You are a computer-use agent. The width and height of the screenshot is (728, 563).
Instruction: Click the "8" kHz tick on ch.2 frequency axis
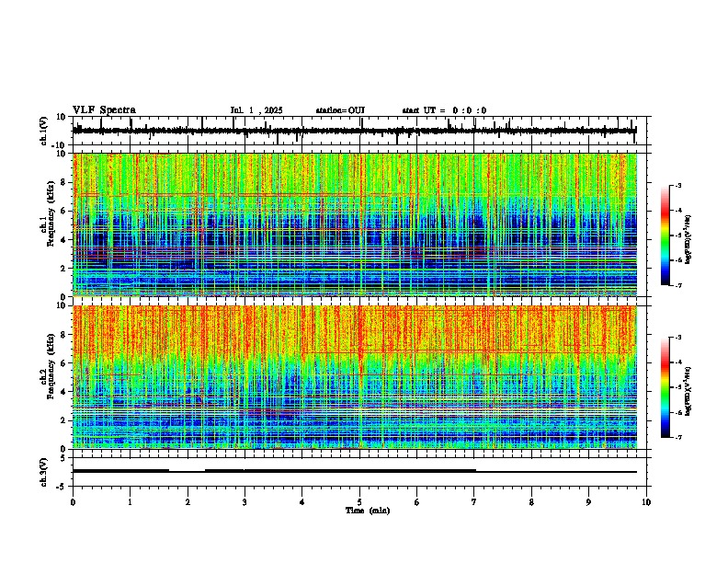[64, 335]
